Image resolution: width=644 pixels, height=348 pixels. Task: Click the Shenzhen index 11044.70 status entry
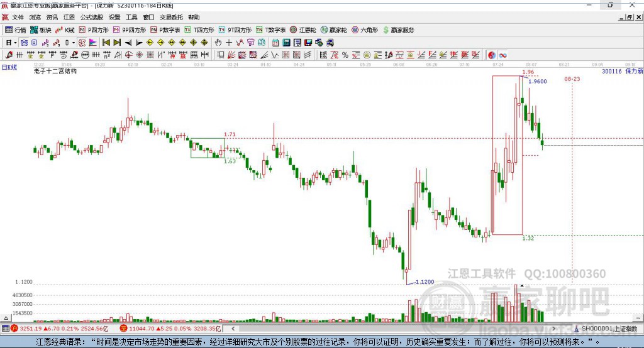(x=170, y=329)
